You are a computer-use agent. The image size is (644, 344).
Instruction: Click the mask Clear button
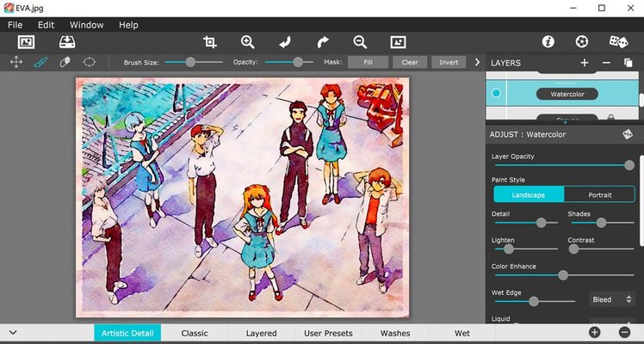tap(410, 62)
